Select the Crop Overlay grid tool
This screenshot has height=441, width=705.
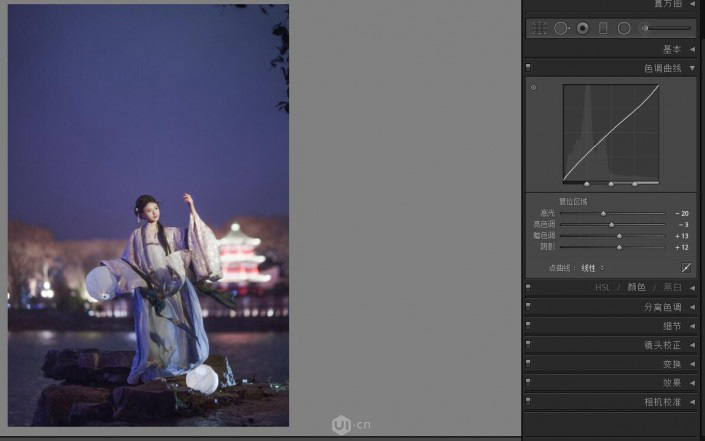click(539, 28)
